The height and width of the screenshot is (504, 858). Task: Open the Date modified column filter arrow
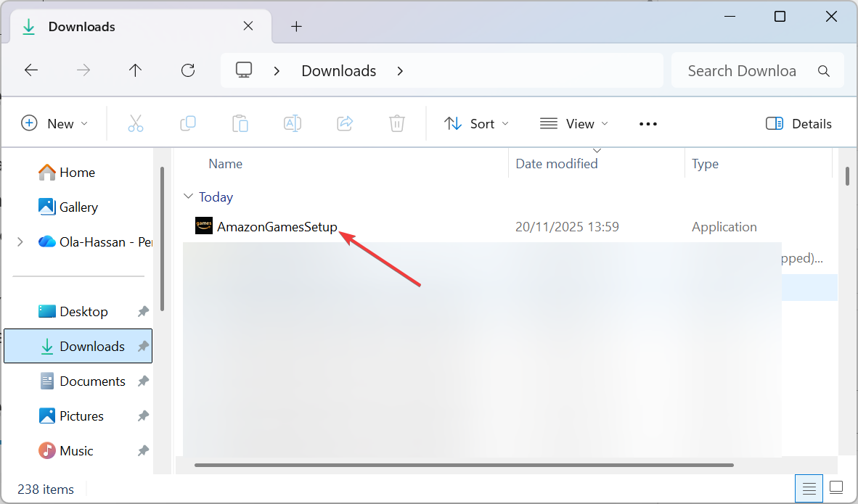point(597,150)
